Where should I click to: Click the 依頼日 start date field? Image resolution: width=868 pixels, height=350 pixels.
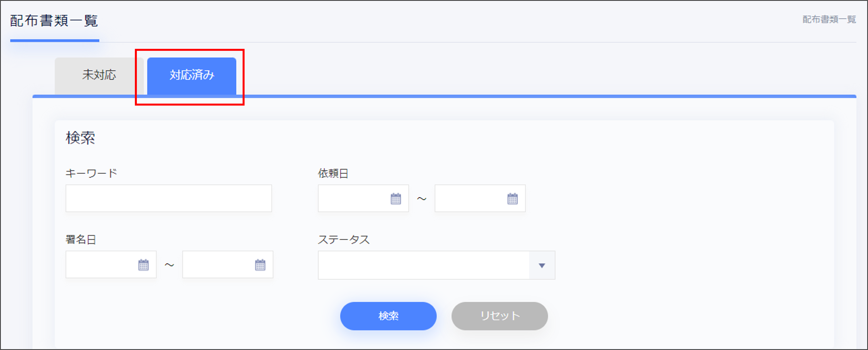(363, 198)
